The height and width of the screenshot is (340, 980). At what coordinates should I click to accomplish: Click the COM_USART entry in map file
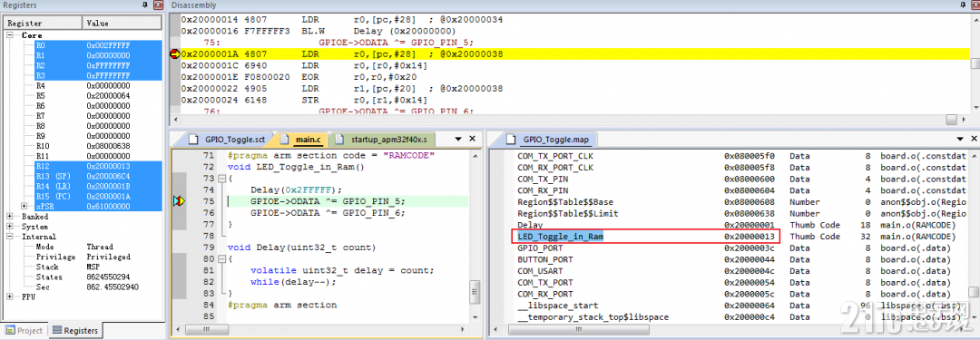point(540,270)
